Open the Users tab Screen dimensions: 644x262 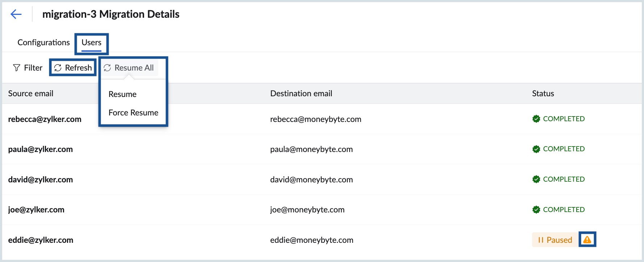[x=91, y=43]
